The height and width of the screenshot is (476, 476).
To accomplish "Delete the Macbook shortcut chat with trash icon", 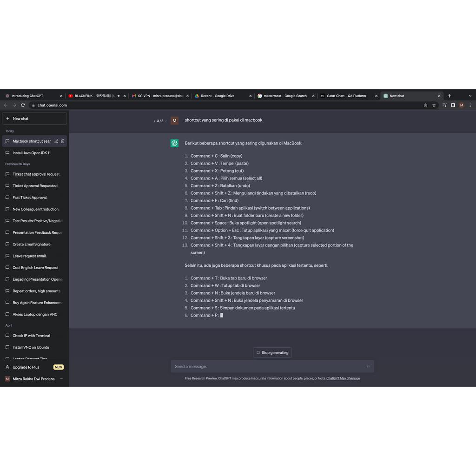I will point(63,141).
